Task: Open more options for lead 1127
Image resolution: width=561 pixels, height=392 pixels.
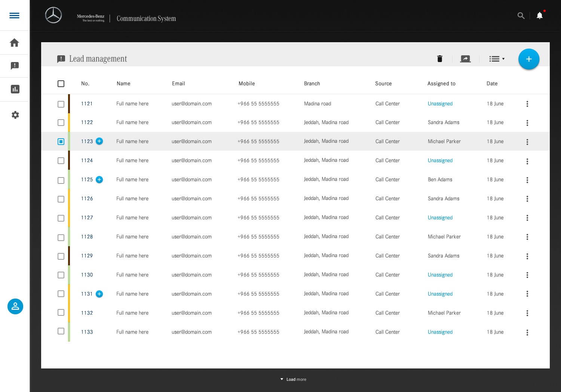Action: 527,218
